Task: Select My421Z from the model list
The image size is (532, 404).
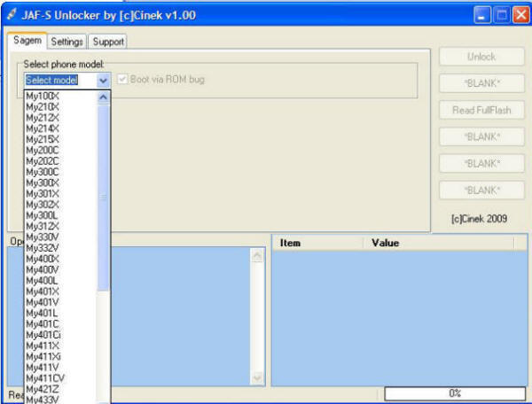Action: [61, 389]
